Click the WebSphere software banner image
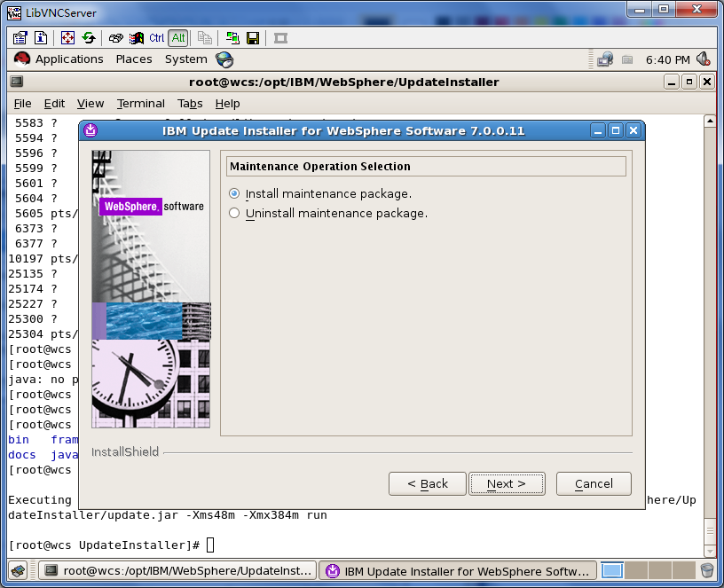The height and width of the screenshot is (588, 724). pos(151,289)
